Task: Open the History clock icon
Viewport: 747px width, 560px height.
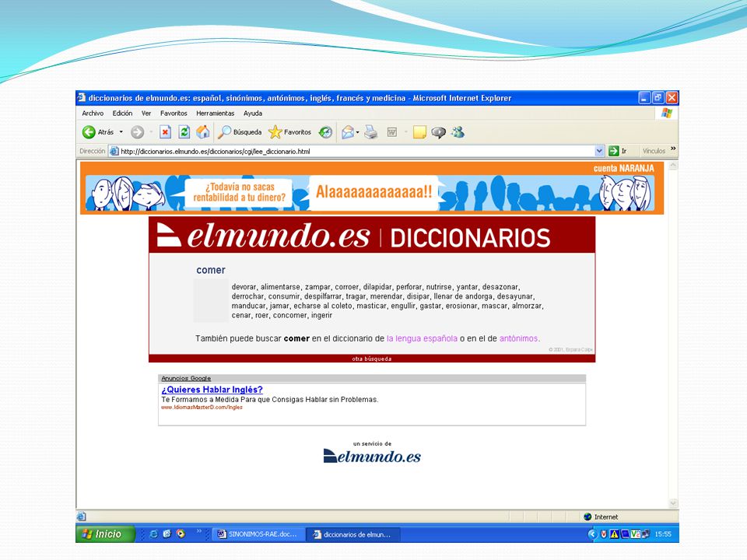Action: click(325, 132)
